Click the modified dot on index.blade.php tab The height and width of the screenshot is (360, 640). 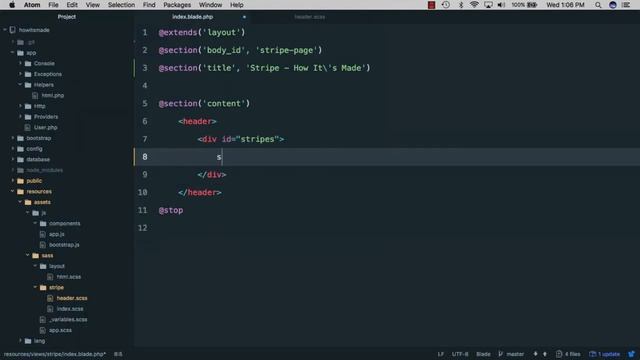(244, 17)
